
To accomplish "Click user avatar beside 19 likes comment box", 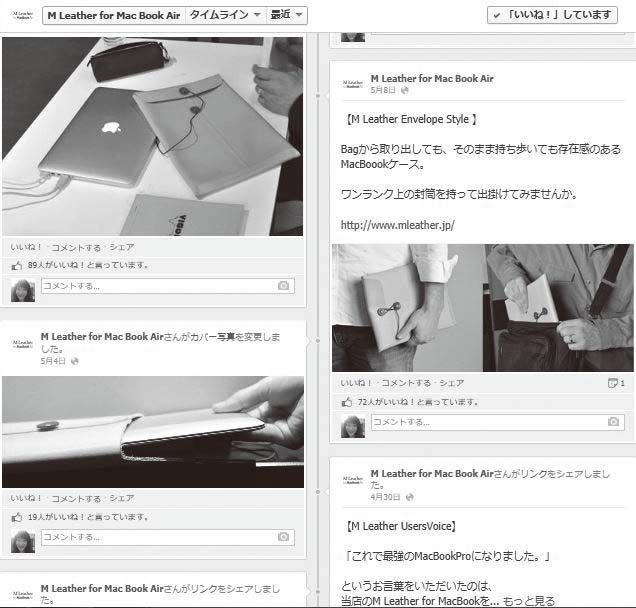I will [23, 541].
